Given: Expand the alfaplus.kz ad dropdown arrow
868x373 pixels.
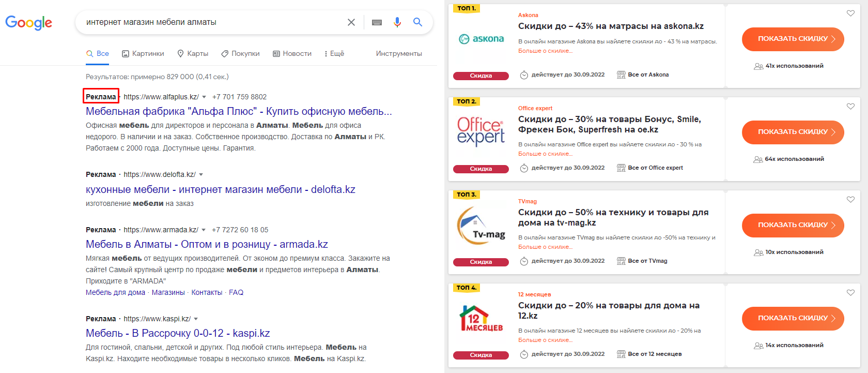Looking at the screenshot, I should [x=204, y=97].
